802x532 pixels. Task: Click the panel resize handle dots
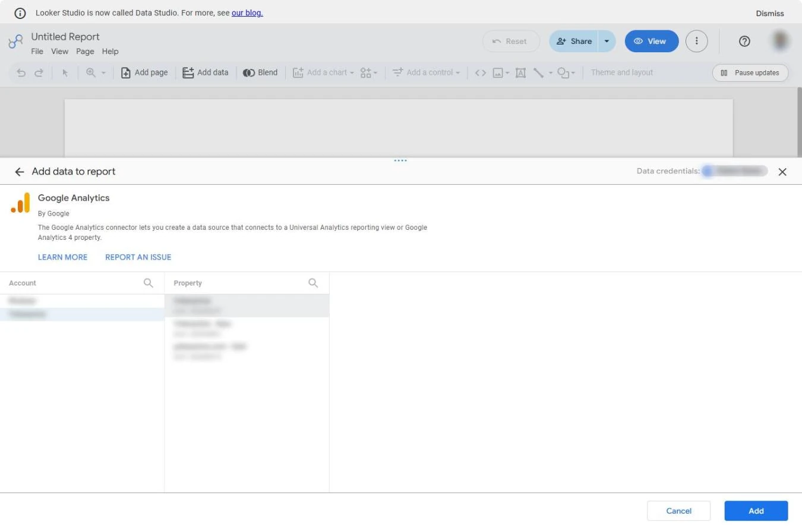pos(400,160)
